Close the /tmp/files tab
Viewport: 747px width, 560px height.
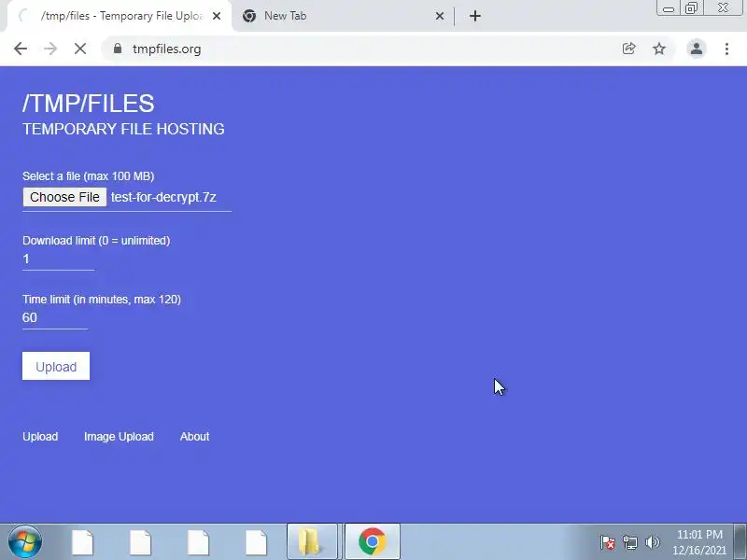(217, 16)
